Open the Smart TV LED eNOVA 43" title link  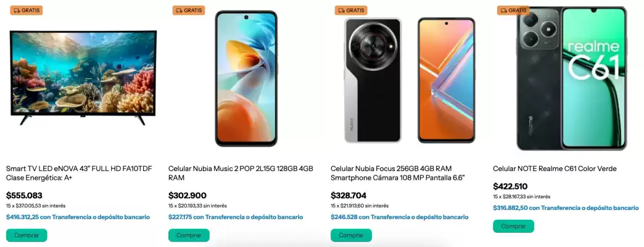point(80,173)
